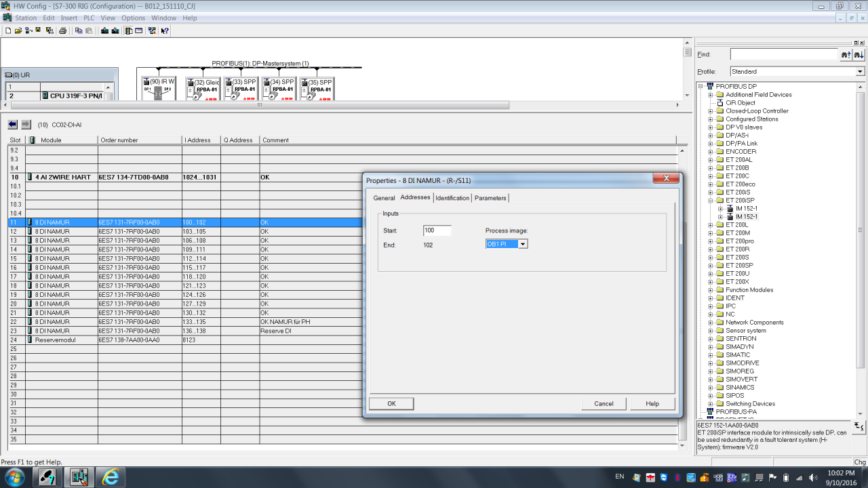868x488 pixels.
Task: Select the slot 23 row with comment Reserve DI
Action: pos(184,331)
